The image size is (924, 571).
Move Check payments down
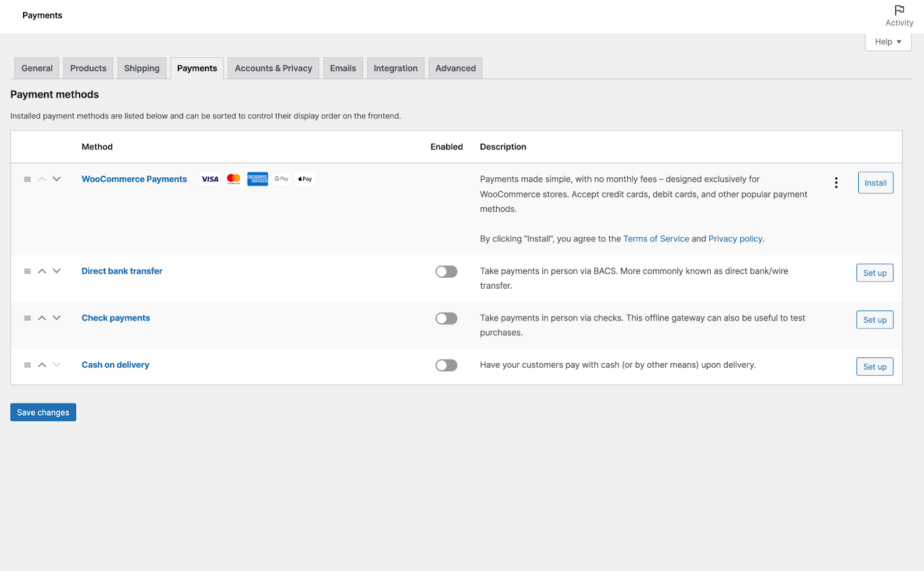57,318
